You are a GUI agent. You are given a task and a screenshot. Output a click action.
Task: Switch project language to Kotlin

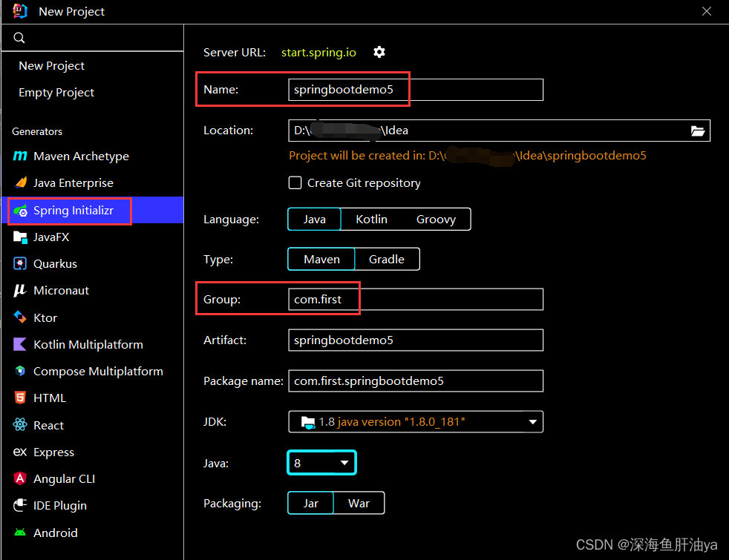[371, 219]
